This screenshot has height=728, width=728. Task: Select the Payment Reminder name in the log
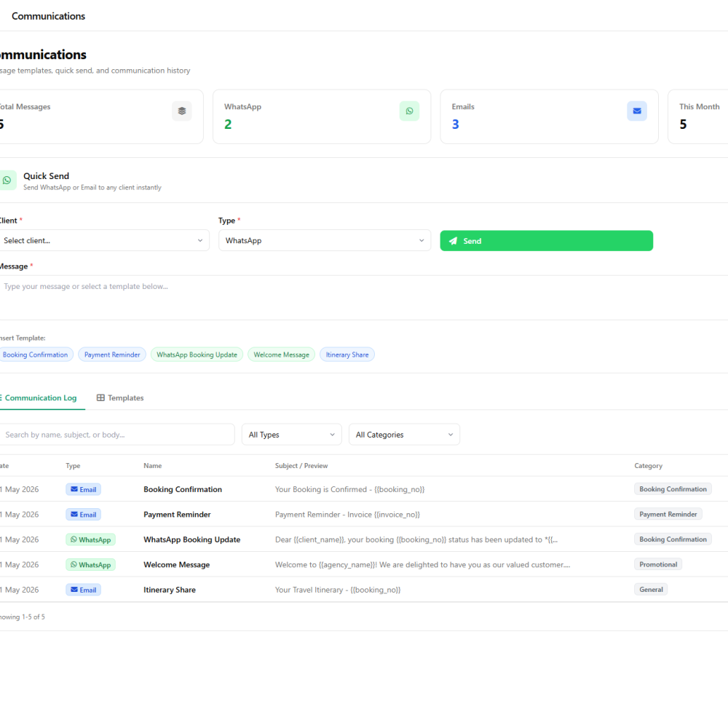tap(177, 515)
